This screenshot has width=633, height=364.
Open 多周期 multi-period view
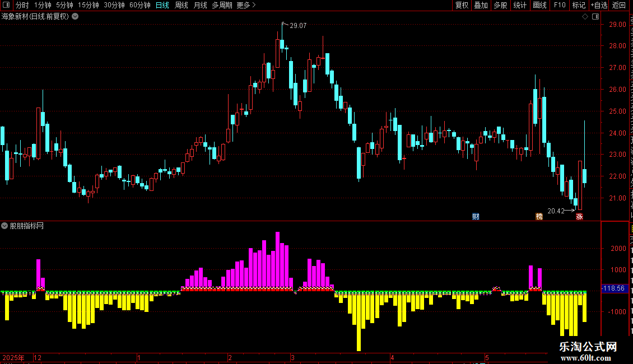222,5
